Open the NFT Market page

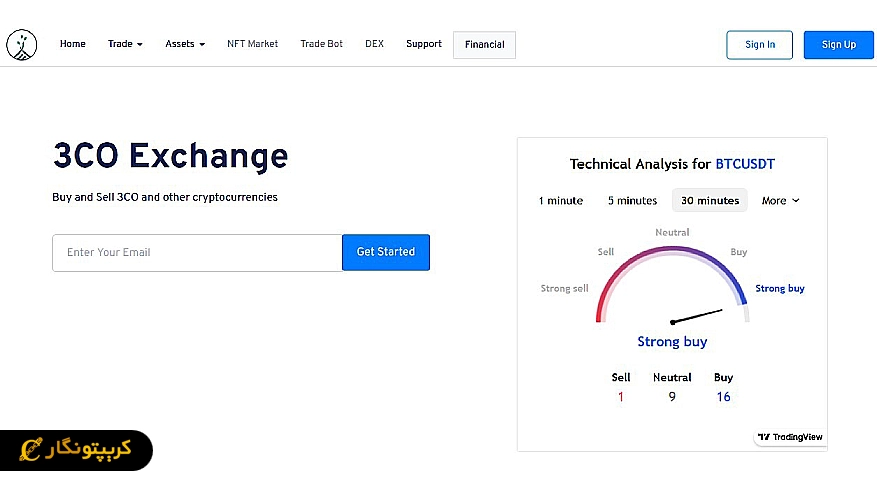click(x=252, y=44)
